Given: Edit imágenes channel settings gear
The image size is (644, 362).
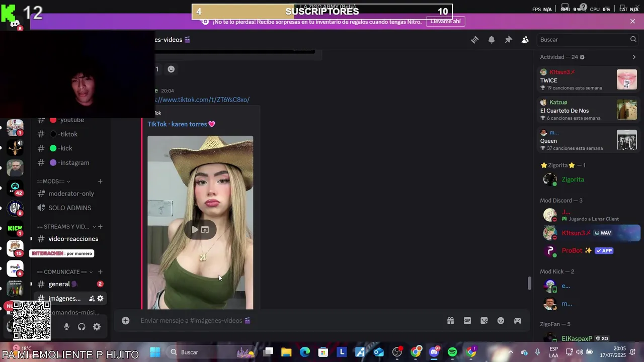Looking at the screenshot, I should pyautogui.click(x=100, y=298).
